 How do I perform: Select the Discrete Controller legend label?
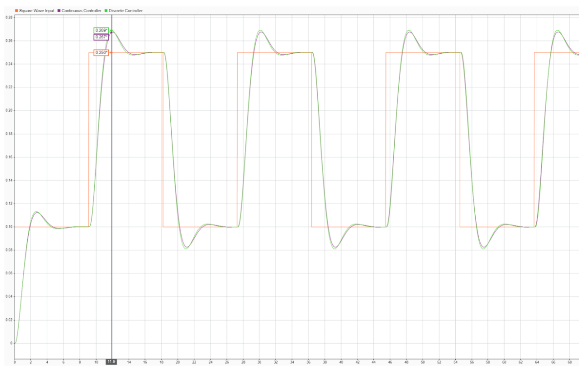click(126, 10)
